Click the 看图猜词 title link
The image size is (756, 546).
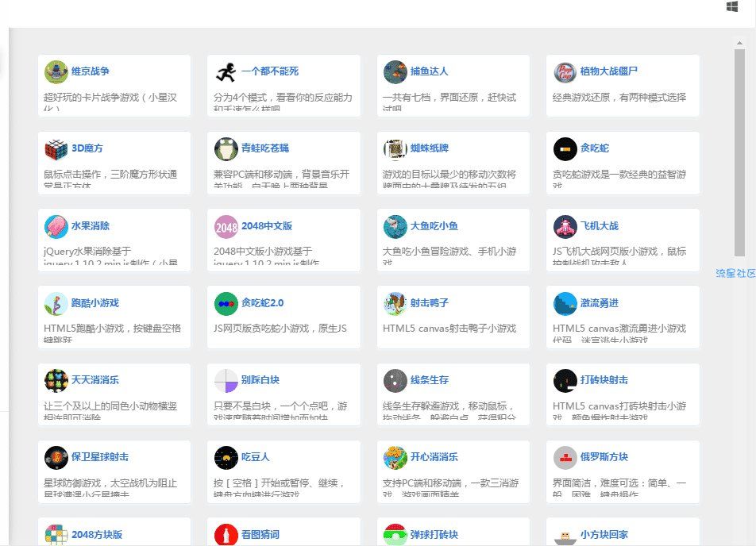click(260, 534)
